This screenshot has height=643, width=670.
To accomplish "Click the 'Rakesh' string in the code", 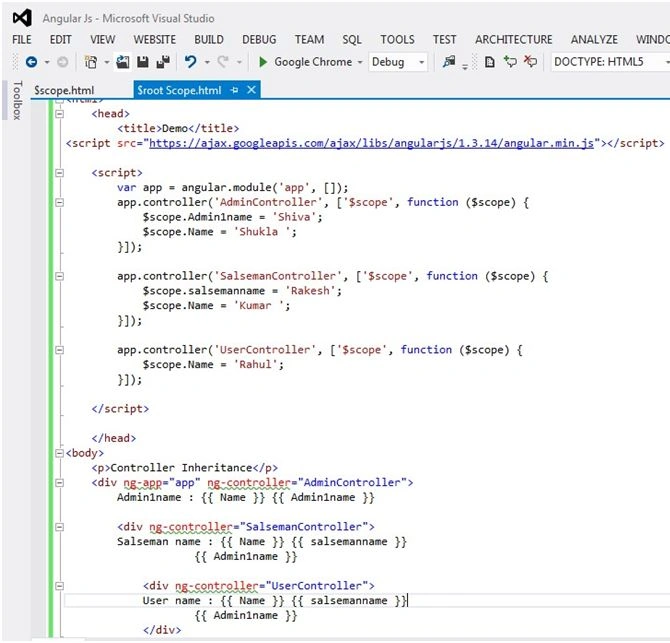I will (310, 291).
